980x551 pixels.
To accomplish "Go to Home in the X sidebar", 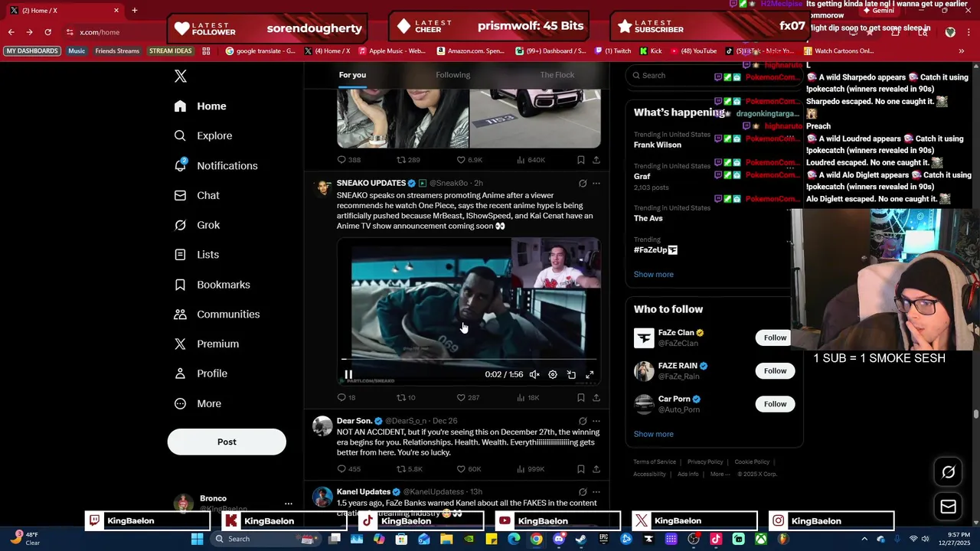I will tap(201, 106).
